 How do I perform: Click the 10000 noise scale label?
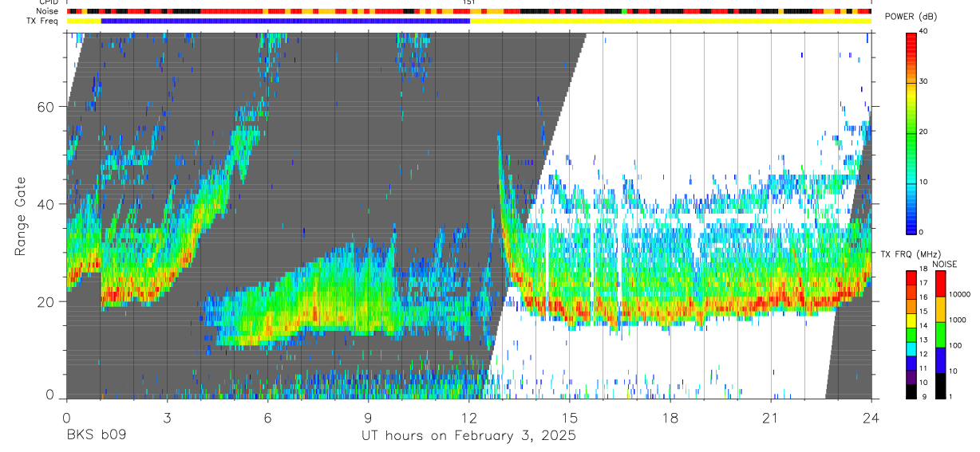click(959, 294)
